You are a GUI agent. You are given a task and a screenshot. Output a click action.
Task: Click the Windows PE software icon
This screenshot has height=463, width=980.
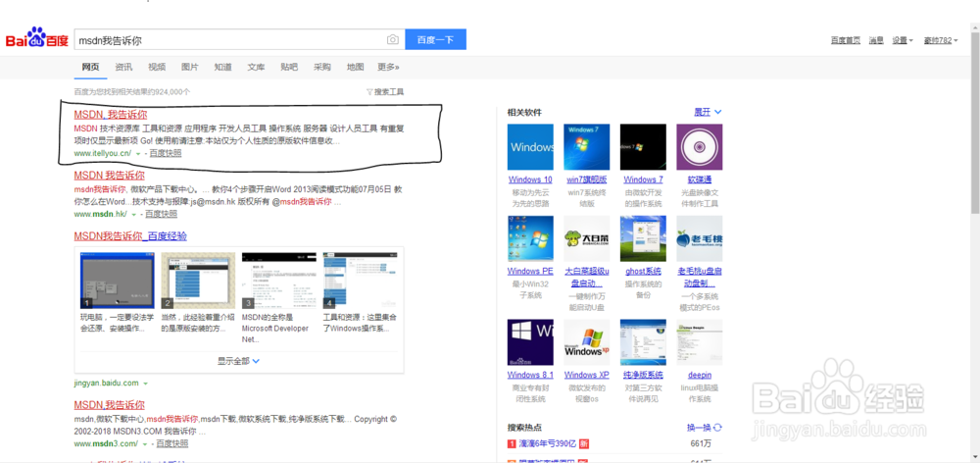tap(530, 238)
